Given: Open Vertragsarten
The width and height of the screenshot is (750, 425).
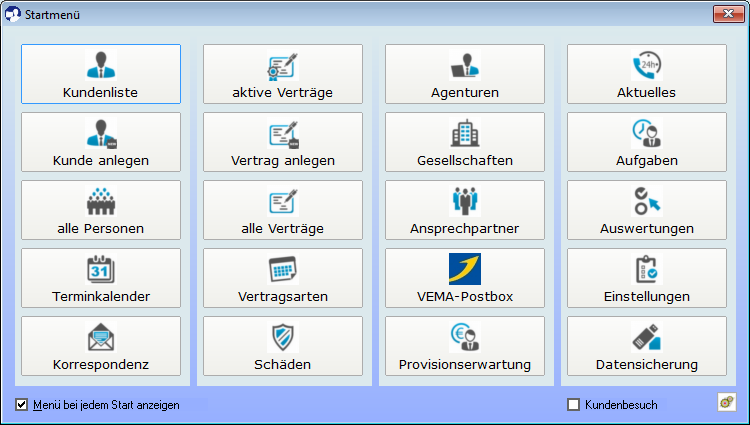Looking at the screenshot, I should point(283,278).
